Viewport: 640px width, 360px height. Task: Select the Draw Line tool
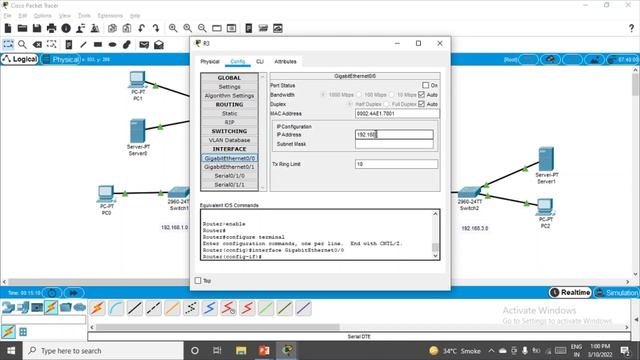point(83,44)
